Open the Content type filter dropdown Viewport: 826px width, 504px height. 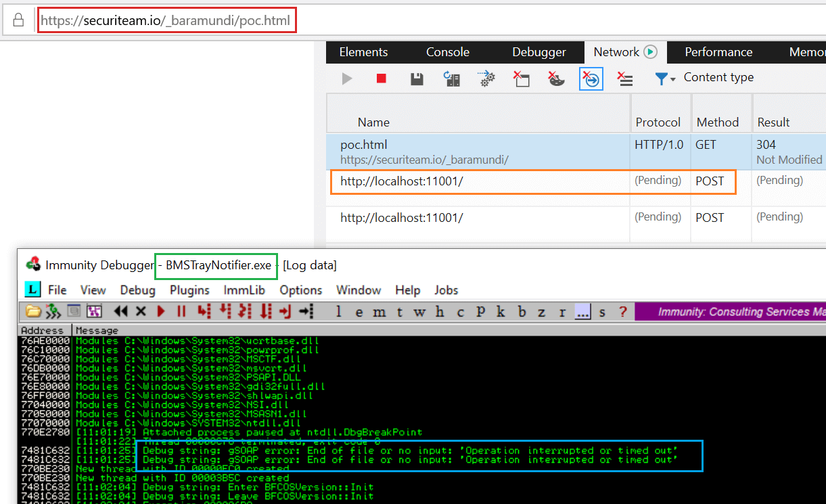[704, 78]
